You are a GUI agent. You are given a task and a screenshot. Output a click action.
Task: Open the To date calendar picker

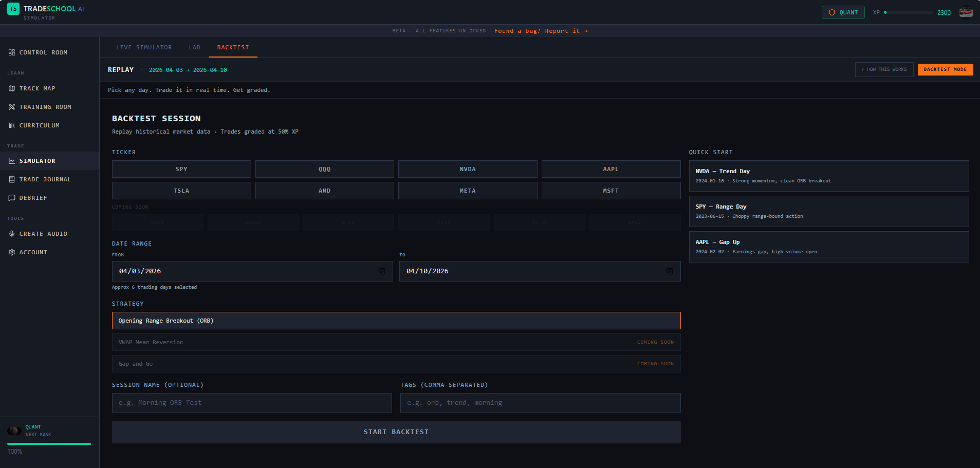click(669, 271)
